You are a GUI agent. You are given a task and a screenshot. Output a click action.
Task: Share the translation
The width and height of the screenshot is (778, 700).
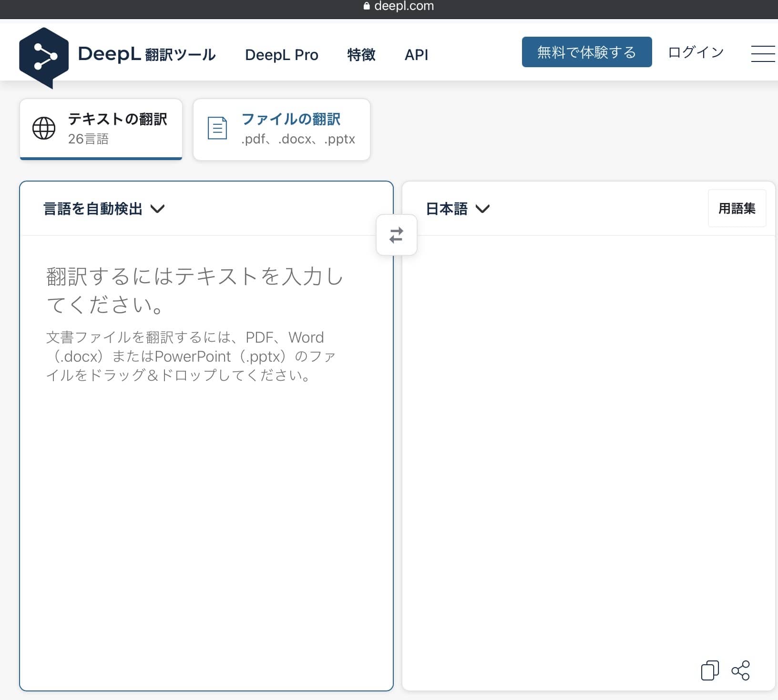pyautogui.click(x=740, y=670)
